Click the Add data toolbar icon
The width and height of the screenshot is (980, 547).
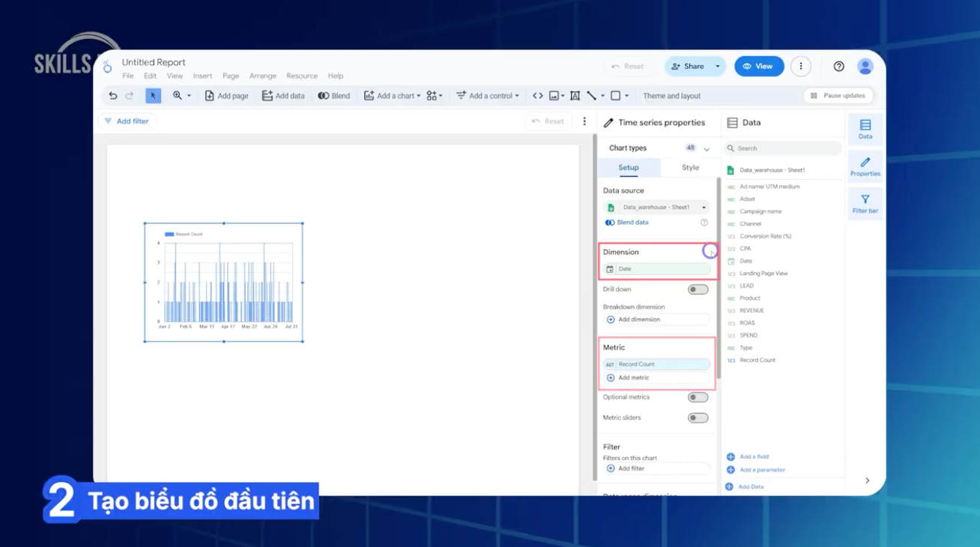point(267,95)
